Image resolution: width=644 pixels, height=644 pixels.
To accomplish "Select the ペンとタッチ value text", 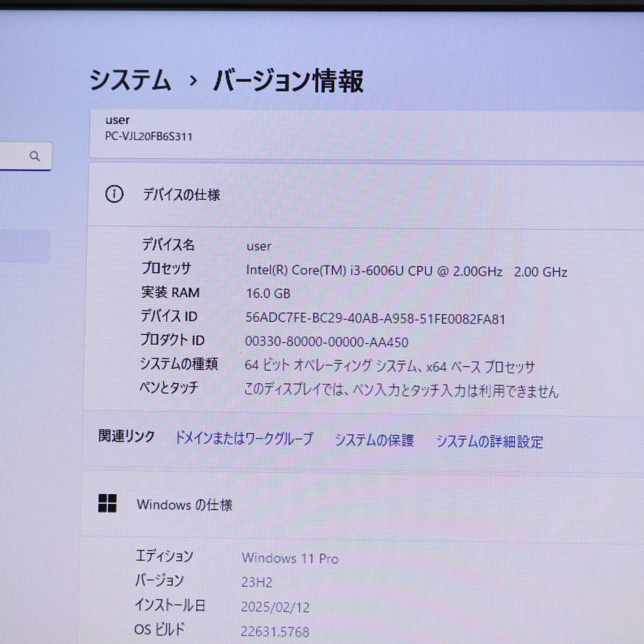I will point(401,390).
